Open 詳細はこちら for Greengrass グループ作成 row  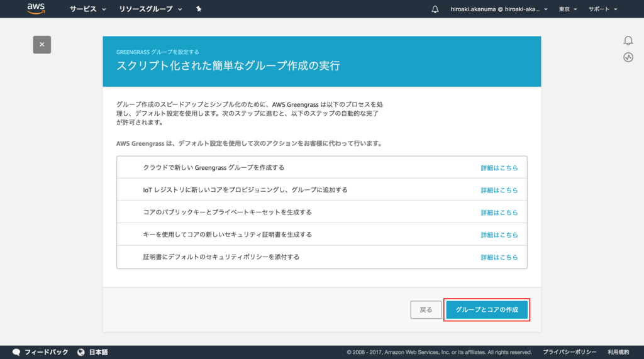click(x=499, y=168)
